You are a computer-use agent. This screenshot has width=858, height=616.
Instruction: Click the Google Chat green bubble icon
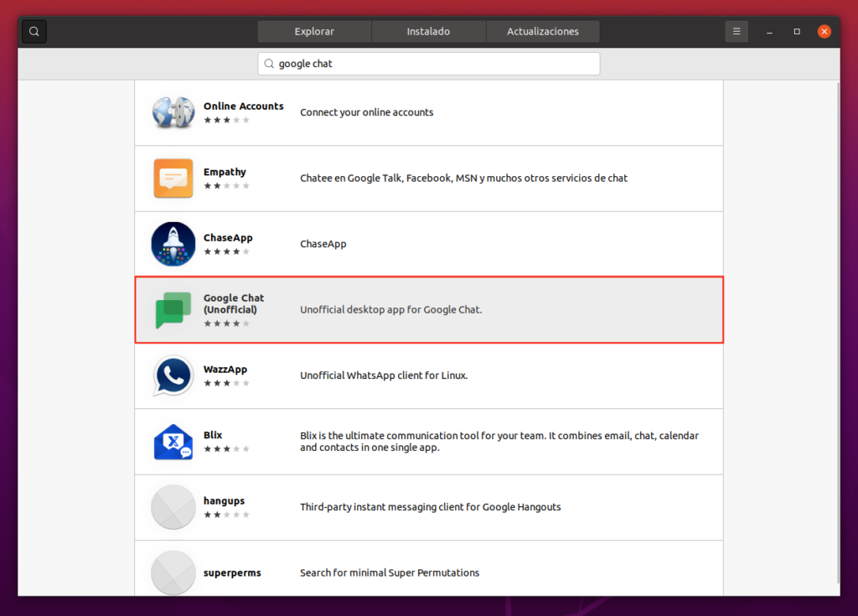tap(173, 310)
